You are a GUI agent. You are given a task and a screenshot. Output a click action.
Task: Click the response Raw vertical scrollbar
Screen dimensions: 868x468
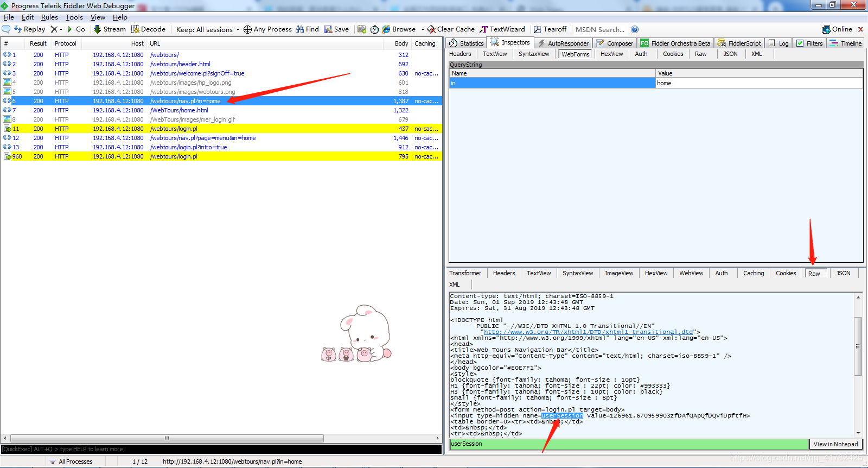(858, 346)
